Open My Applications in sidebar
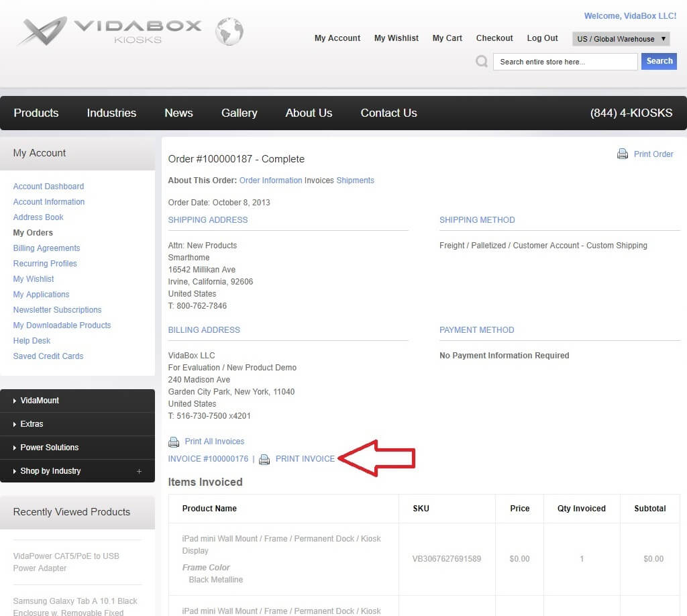The width and height of the screenshot is (687, 616). click(41, 295)
